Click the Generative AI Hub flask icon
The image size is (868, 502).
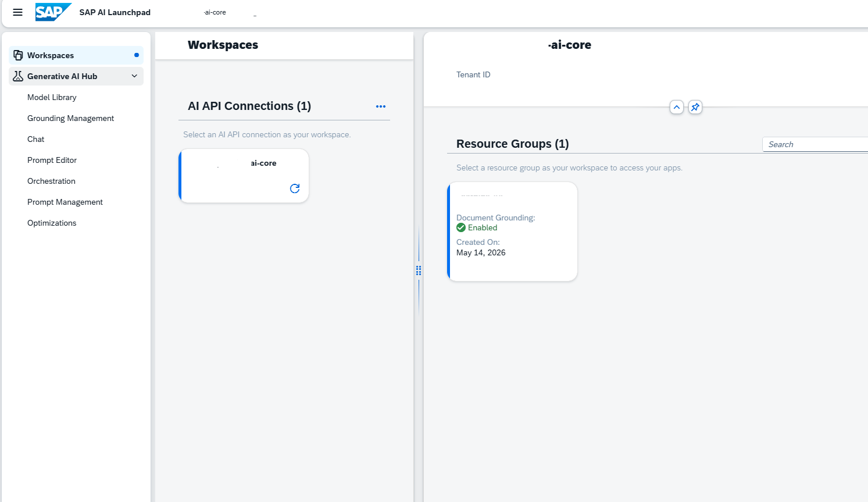click(18, 76)
